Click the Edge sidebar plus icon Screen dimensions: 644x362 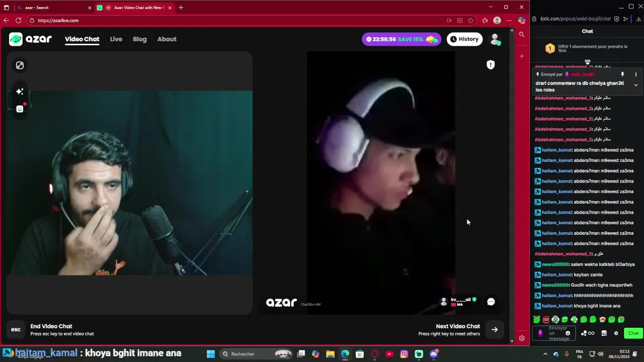522,56
